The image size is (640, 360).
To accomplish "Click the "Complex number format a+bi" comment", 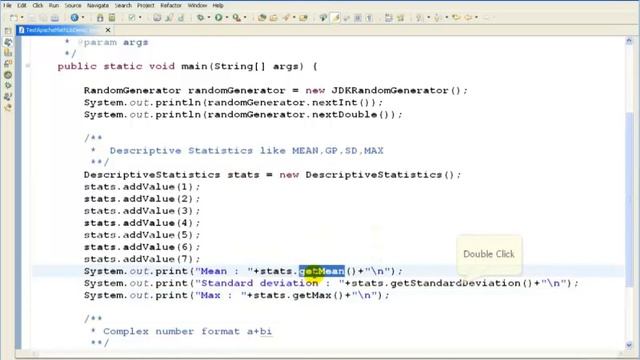I will pos(187,331).
